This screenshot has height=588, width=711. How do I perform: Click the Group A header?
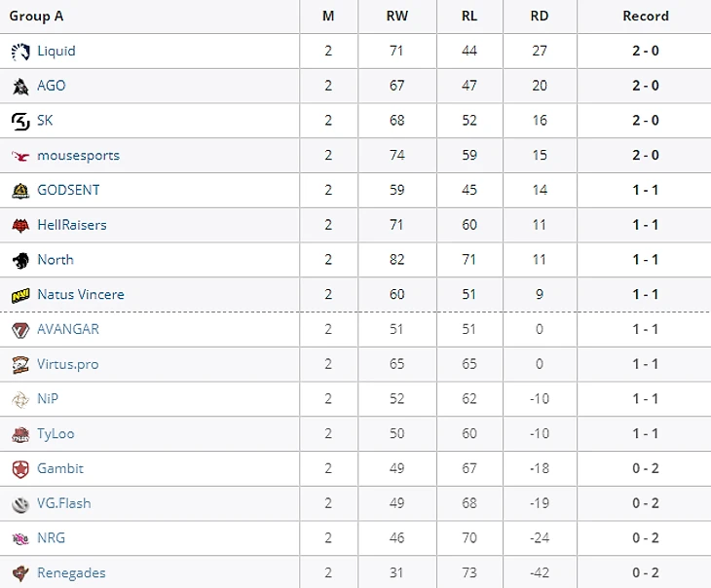36,17
